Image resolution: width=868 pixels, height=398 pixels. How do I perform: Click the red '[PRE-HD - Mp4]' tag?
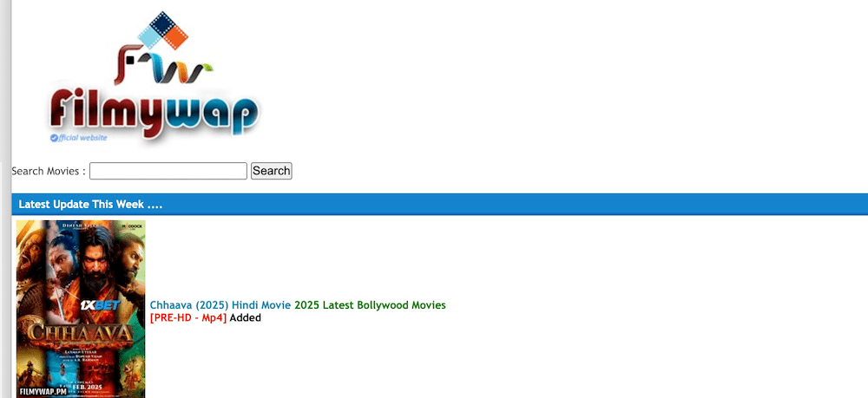(x=187, y=317)
